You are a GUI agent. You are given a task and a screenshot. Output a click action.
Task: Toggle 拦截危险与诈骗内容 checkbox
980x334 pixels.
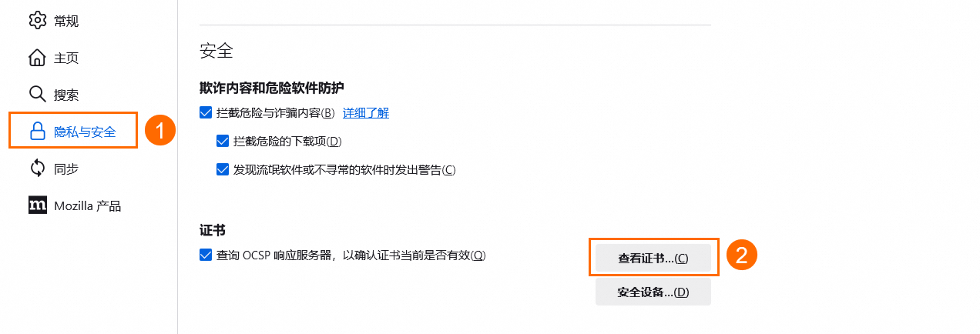(206, 112)
